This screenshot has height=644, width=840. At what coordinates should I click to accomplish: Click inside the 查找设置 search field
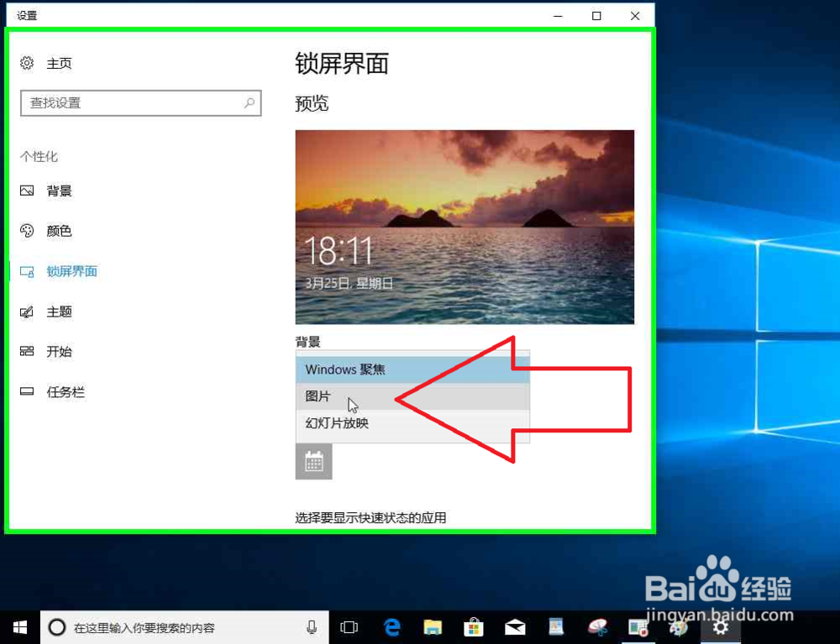(x=134, y=102)
